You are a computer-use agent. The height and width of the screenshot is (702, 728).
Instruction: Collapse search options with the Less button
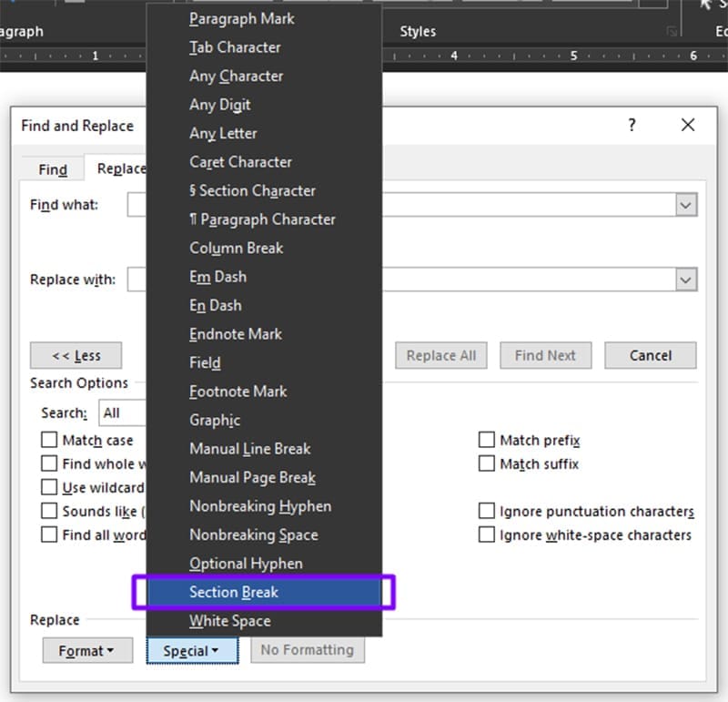point(76,355)
